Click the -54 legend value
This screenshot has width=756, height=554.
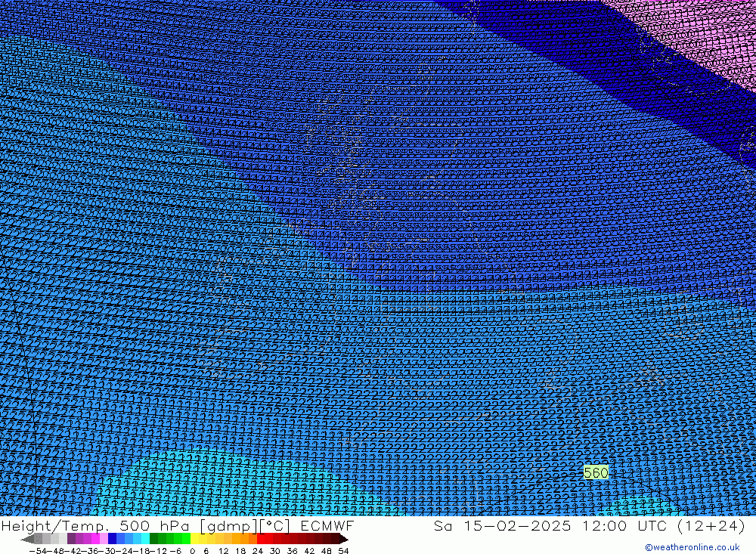tap(38, 551)
